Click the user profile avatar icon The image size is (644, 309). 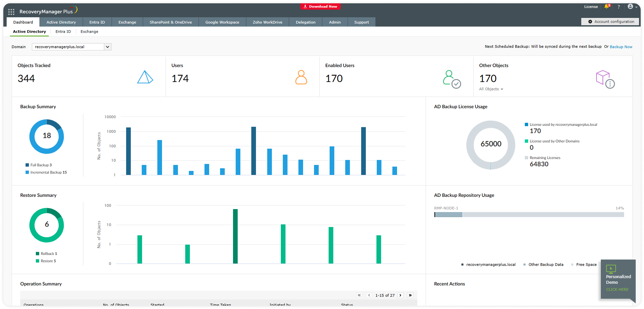(630, 7)
